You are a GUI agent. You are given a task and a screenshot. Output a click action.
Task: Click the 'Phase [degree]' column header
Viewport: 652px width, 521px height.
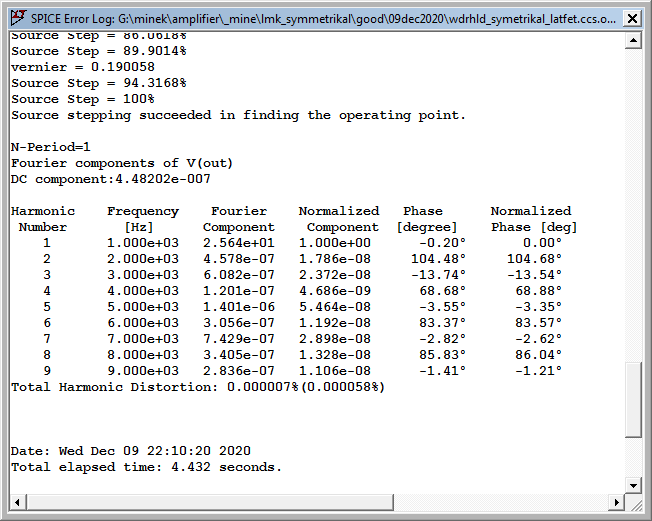click(x=427, y=219)
